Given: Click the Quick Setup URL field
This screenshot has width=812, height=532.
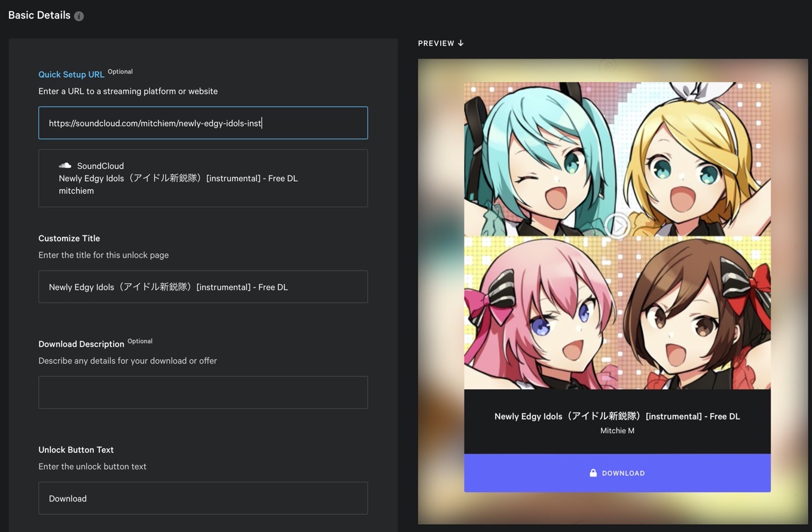Looking at the screenshot, I should tap(203, 123).
